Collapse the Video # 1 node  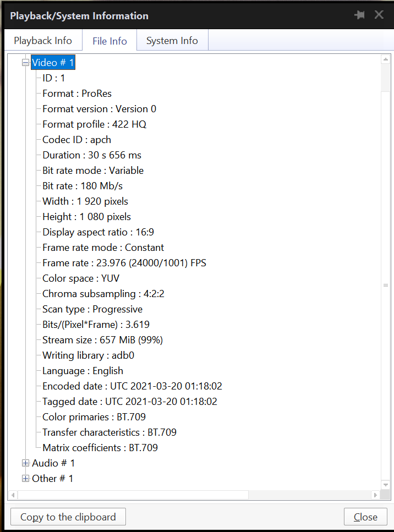pyautogui.click(x=25, y=63)
